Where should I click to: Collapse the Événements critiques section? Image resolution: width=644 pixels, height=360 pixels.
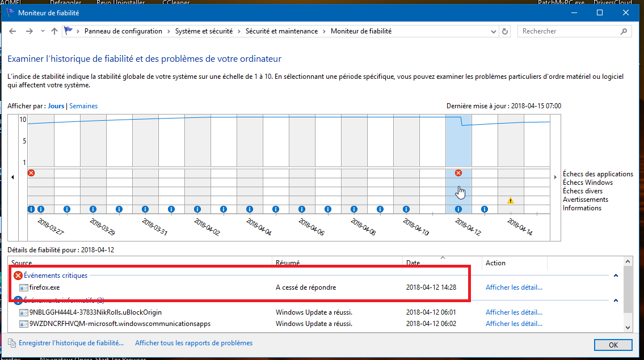click(x=616, y=276)
